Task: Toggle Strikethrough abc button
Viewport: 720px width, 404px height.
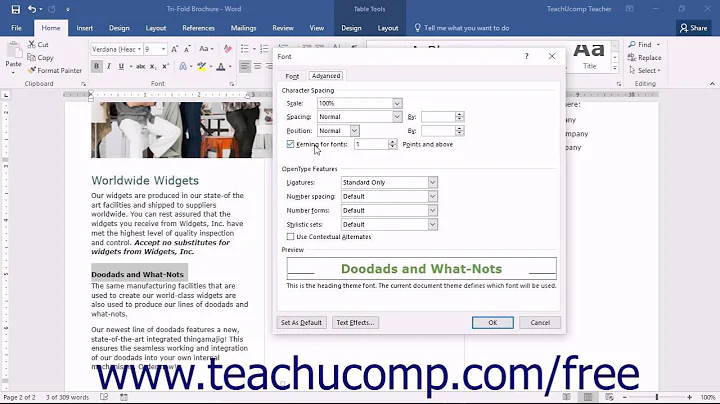Action: (141, 66)
